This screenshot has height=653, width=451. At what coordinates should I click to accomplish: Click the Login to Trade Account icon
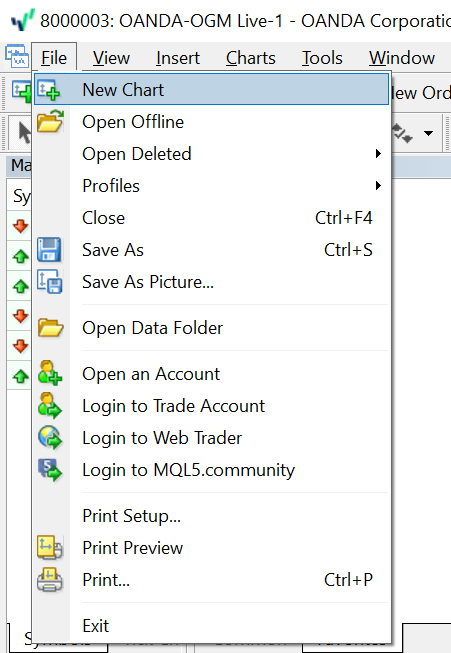50,405
